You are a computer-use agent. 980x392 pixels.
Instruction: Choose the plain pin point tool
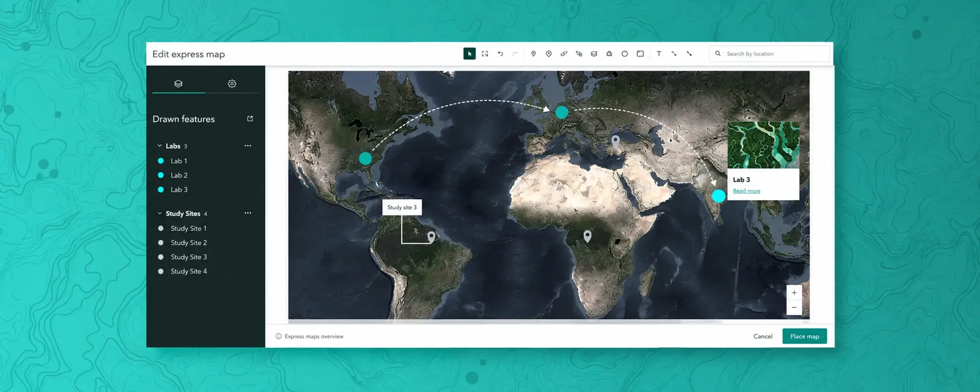534,54
